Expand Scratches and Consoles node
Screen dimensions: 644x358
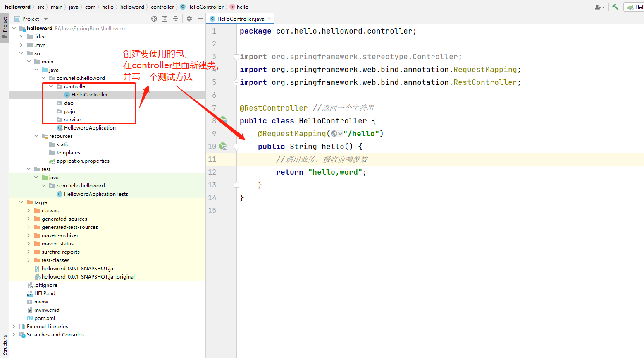[14, 335]
